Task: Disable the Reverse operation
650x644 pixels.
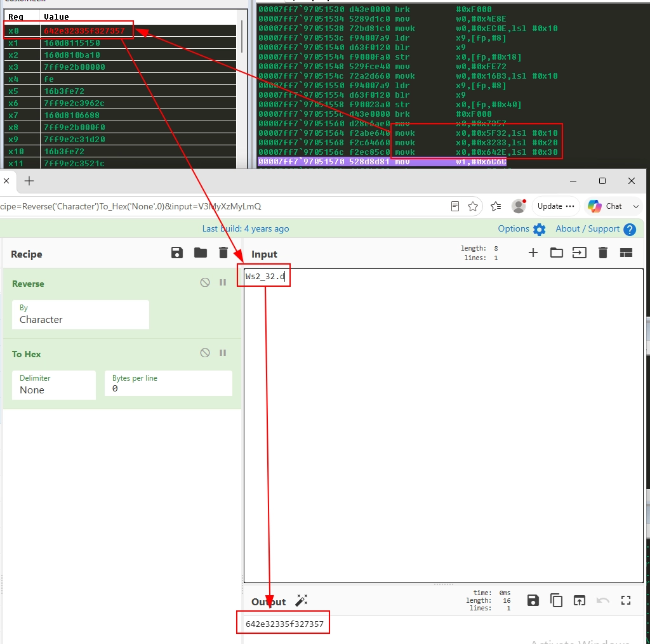Action: click(x=205, y=282)
